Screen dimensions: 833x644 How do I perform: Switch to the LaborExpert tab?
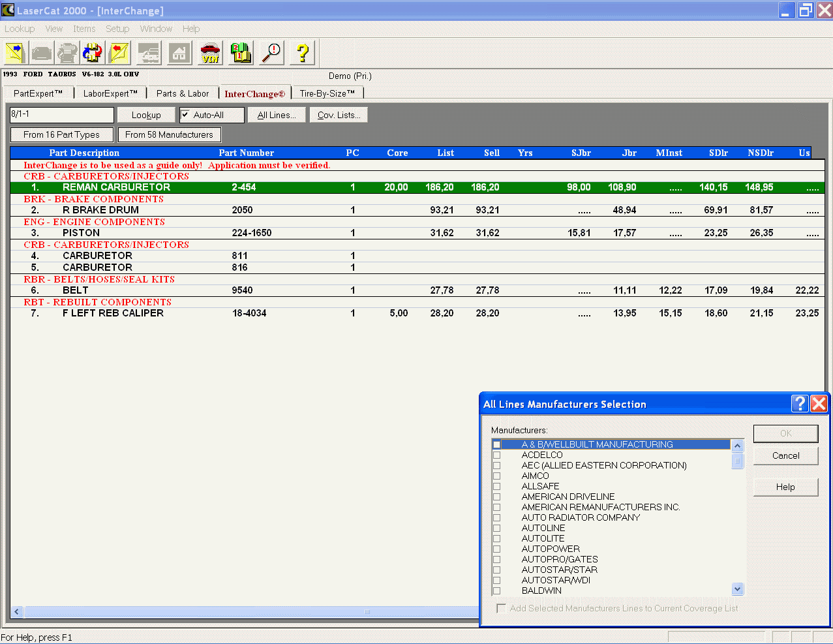click(110, 93)
